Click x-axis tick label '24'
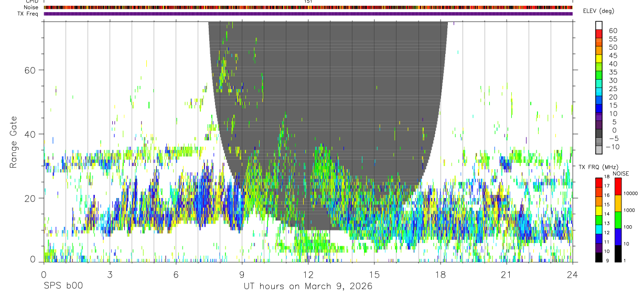Screen dimensions: 644x297 pos(573,274)
